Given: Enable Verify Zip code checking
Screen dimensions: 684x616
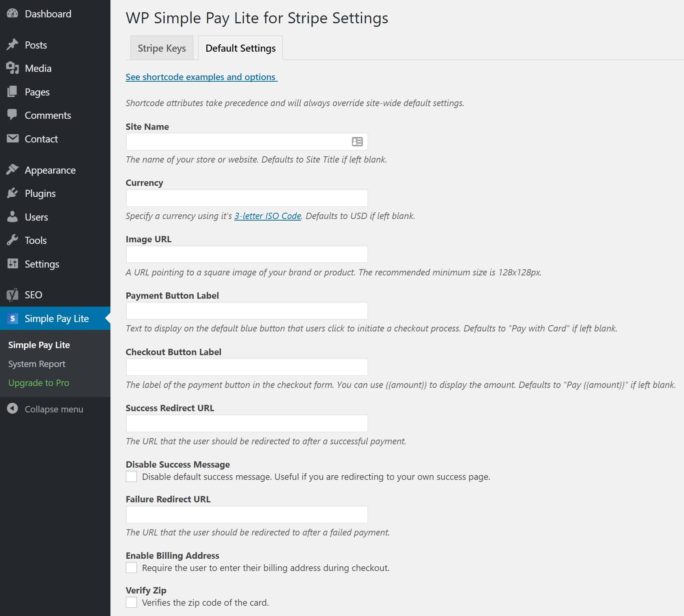Looking at the screenshot, I should [x=131, y=603].
